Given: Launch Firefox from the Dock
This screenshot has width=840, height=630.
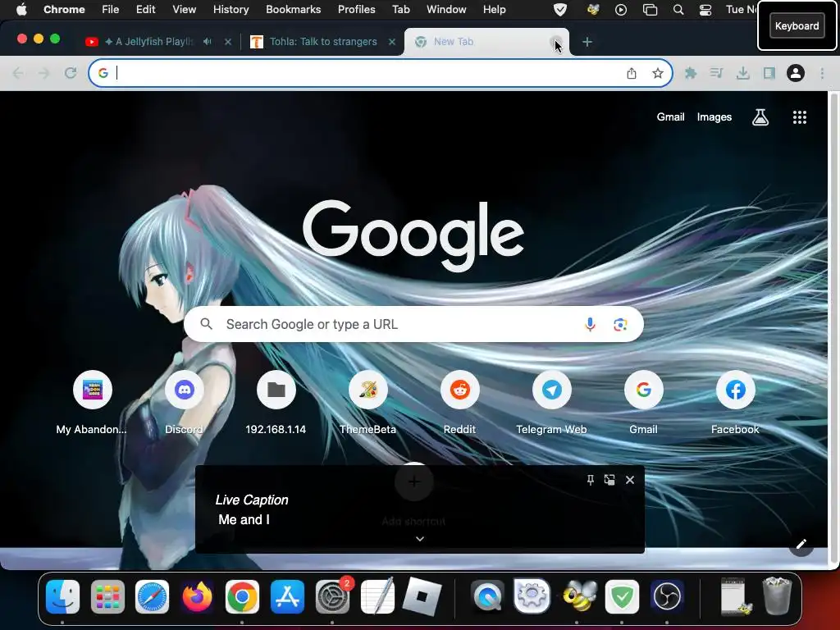Looking at the screenshot, I should [197, 596].
